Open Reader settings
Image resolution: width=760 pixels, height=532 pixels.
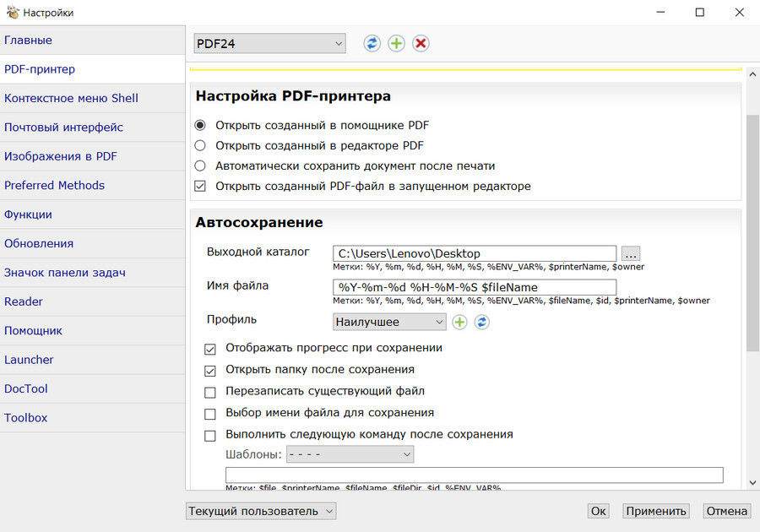pos(93,301)
